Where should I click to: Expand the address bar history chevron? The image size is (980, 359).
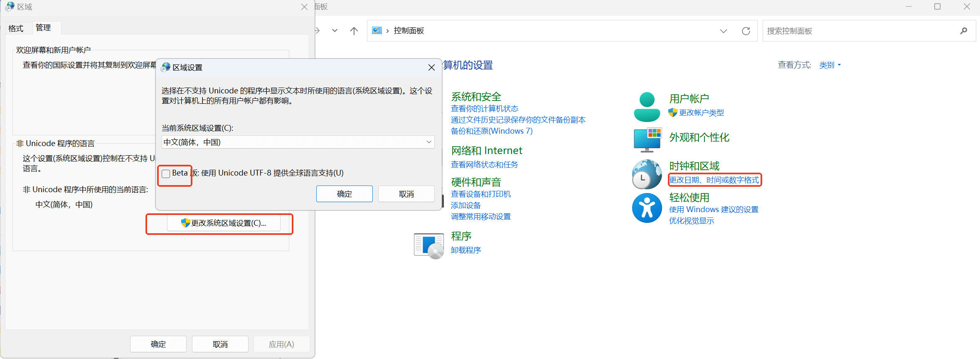723,31
